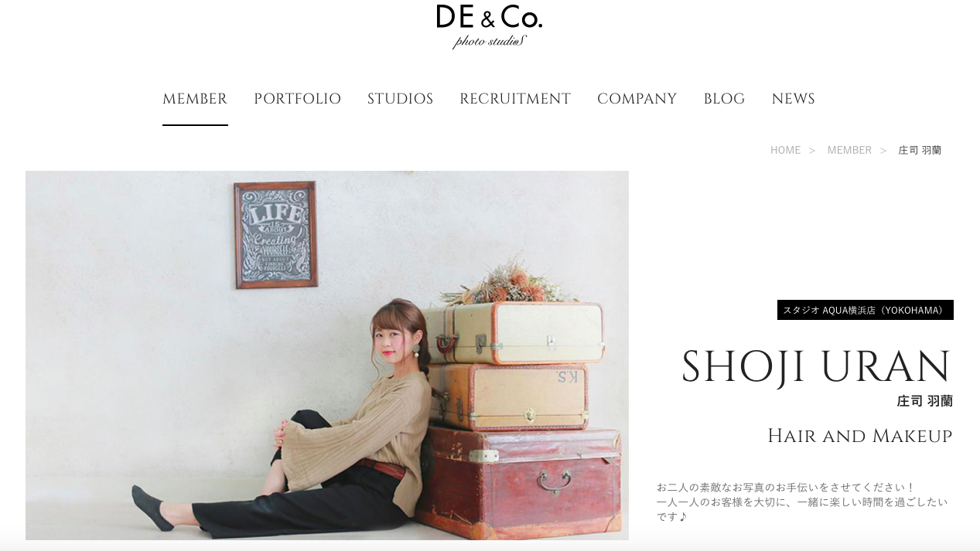
Task: Click the HOME breadcrumb link
Action: click(785, 150)
